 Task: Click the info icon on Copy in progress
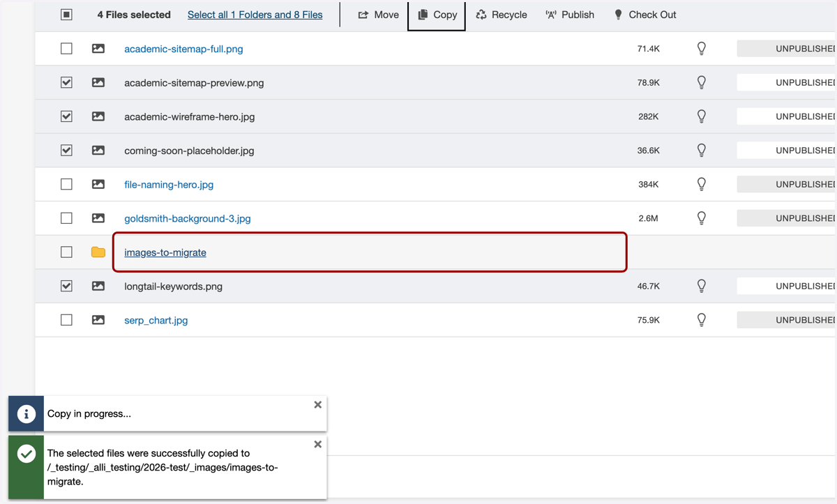[x=27, y=414]
